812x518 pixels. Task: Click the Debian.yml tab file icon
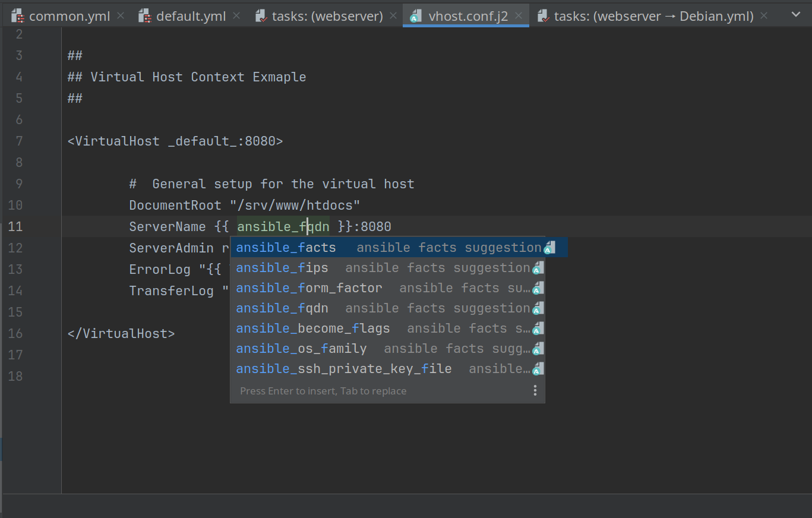click(x=542, y=16)
